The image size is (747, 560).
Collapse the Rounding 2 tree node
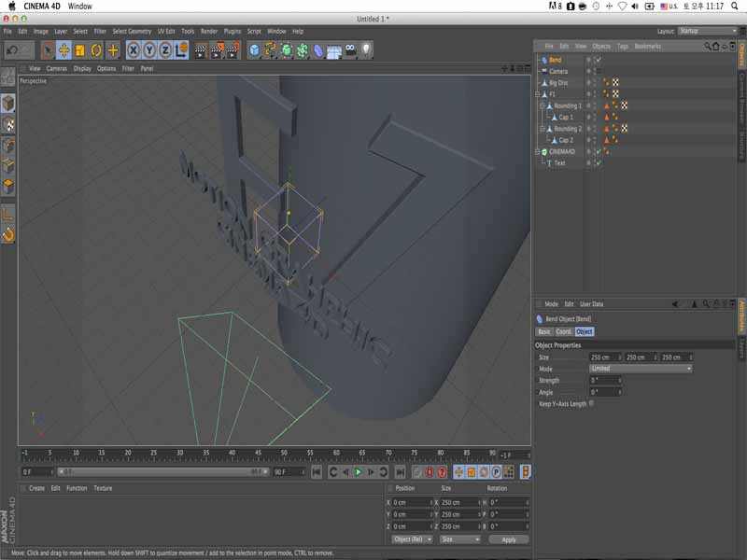pos(543,129)
